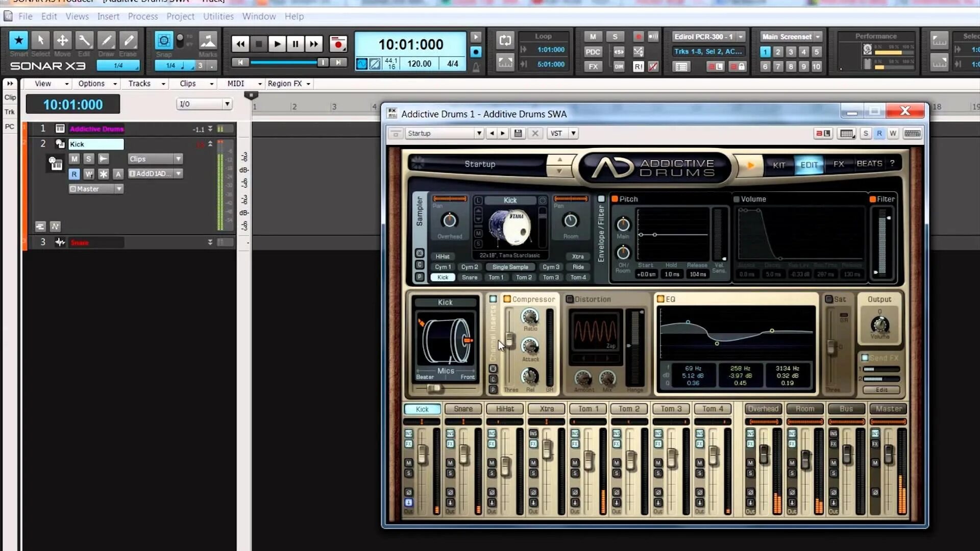Click the Record button in transport
The width and height of the screenshot is (980, 551).
(x=338, y=44)
